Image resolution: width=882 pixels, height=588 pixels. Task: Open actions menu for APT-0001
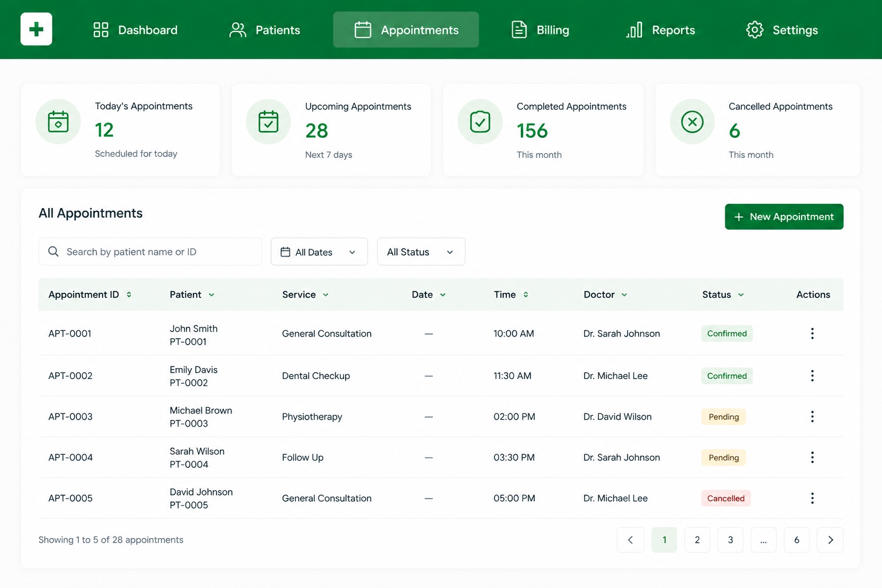click(812, 334)
